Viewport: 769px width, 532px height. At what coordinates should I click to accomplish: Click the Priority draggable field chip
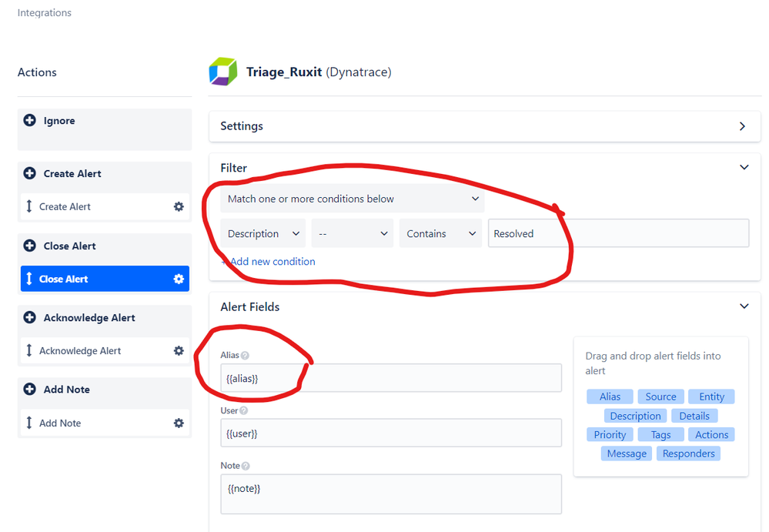[610, 434]
